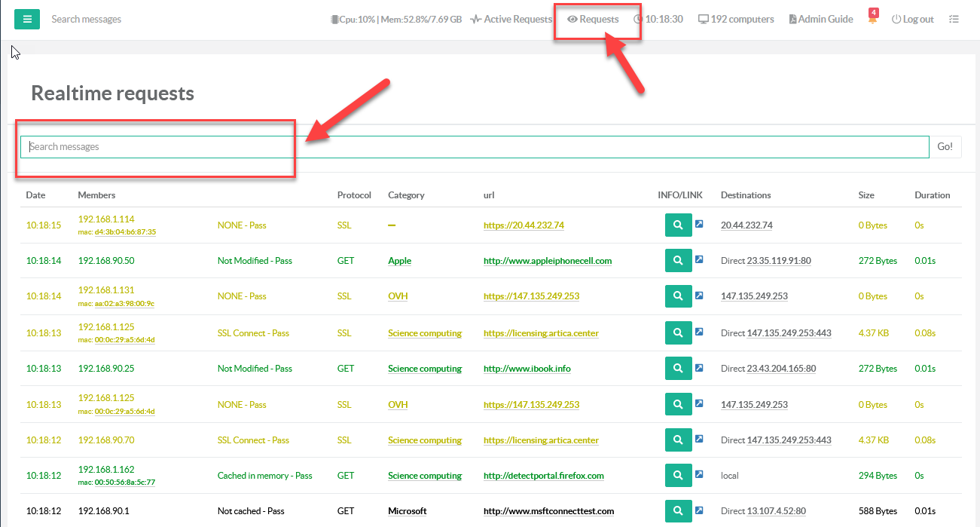Open external link icon for www.ibook.info row
The width and height of the screenshot is (980, 527).
click(x=699, y=368)
